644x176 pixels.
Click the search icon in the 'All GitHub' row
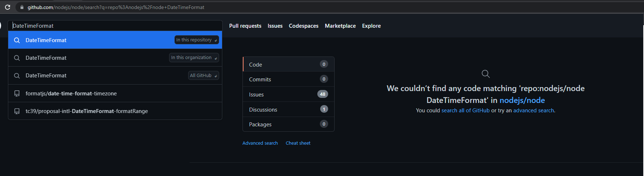pos(17,76)
